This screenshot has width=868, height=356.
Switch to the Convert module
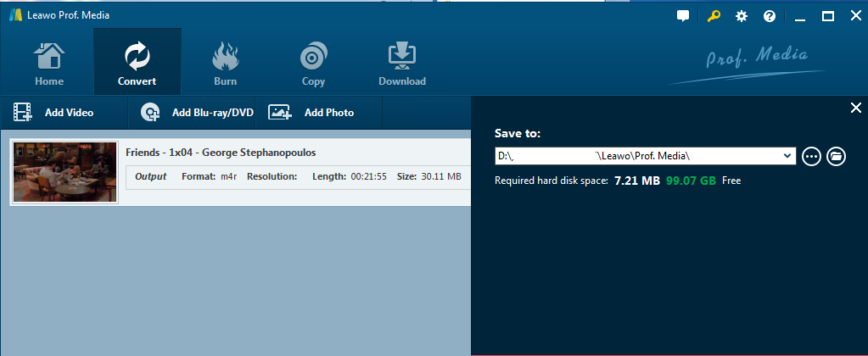pos(137,63)
